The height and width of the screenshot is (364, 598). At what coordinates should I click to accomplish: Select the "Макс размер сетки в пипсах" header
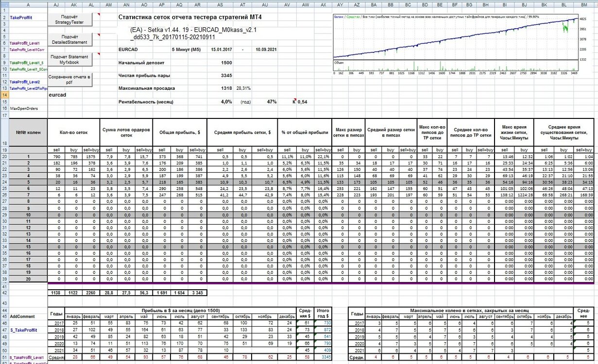click(x=347, y=132)
